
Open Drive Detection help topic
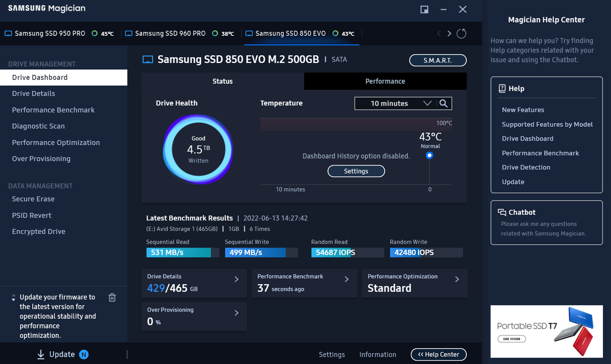click(x=526, y=167)
